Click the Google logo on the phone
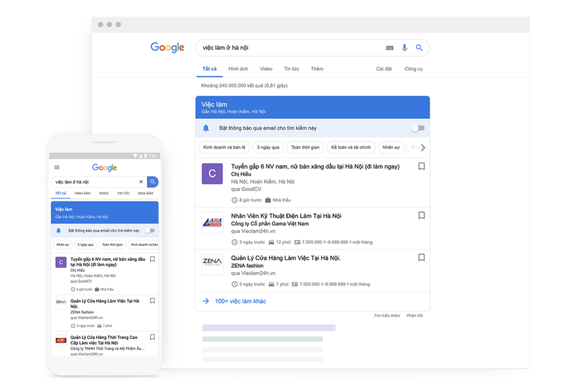The height and width of the screenshot is (383, 586). pos(104,167)
